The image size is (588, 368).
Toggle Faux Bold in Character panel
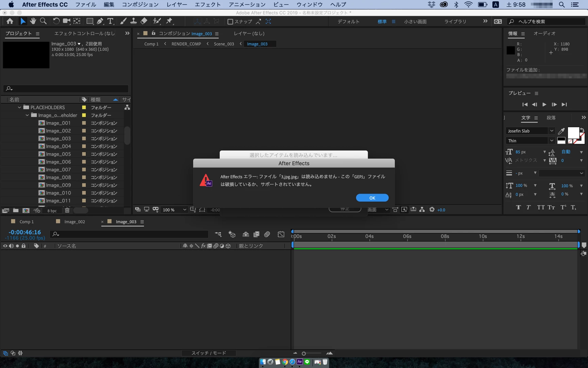click(x=518, y=207)
